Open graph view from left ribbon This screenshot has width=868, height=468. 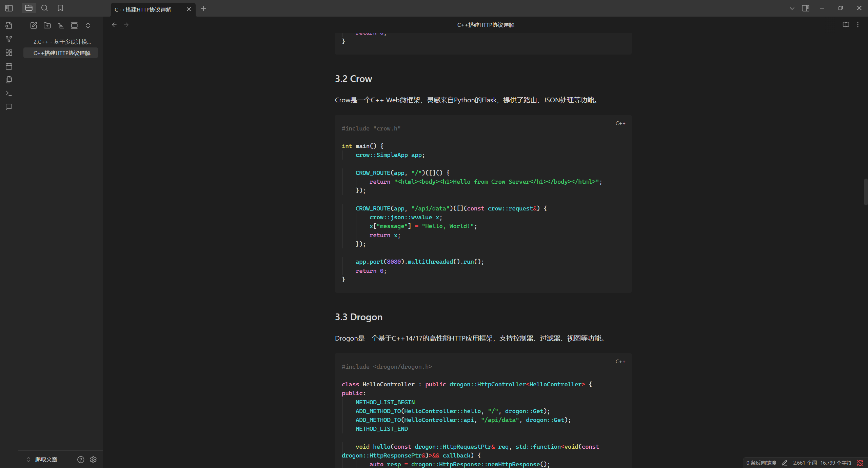[9, 39]
